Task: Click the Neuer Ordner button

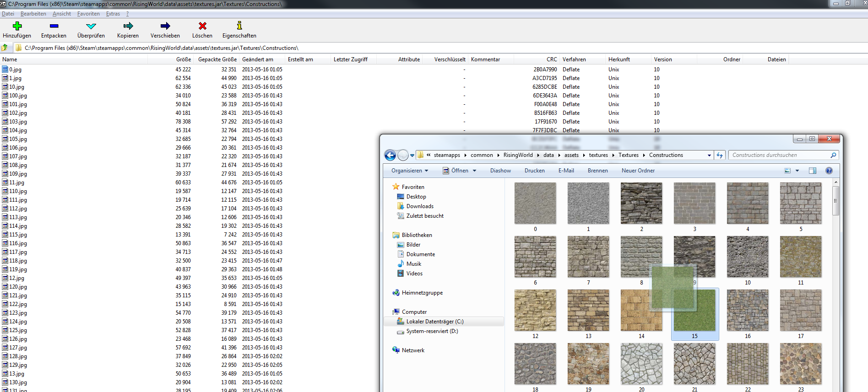Action: 638,171
